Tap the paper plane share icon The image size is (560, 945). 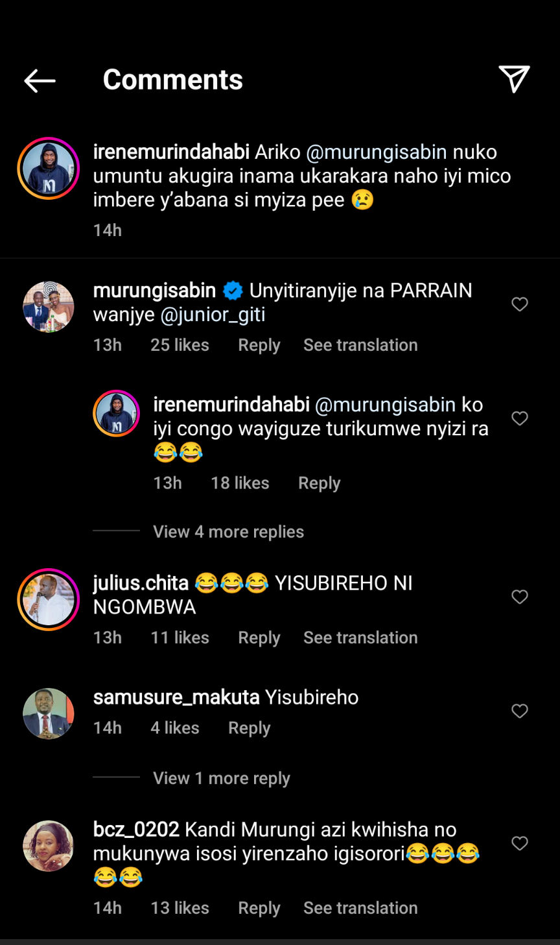514,79
